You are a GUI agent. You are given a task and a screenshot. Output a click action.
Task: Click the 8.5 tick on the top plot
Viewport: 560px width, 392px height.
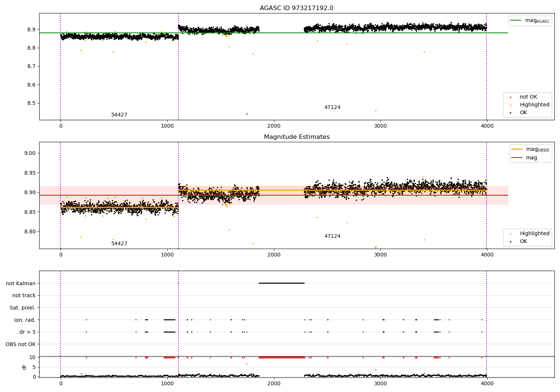pos(31,103)
